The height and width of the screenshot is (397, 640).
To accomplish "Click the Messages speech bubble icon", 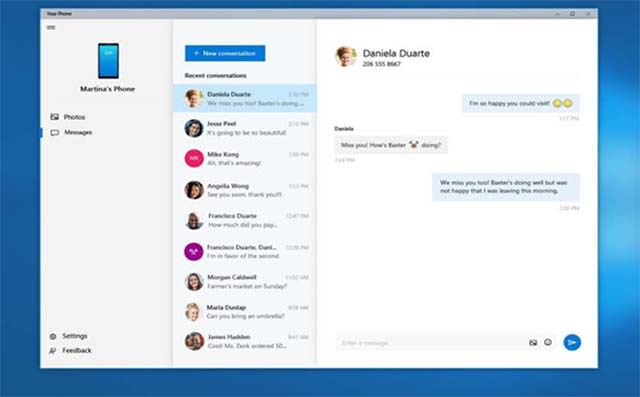I will (55, 133).
